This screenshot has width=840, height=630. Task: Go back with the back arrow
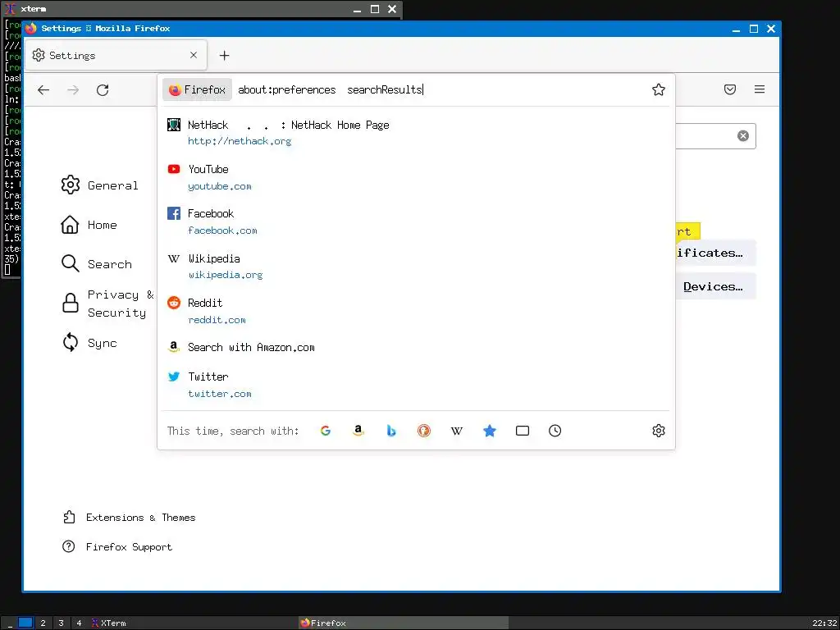click(43, 90)
